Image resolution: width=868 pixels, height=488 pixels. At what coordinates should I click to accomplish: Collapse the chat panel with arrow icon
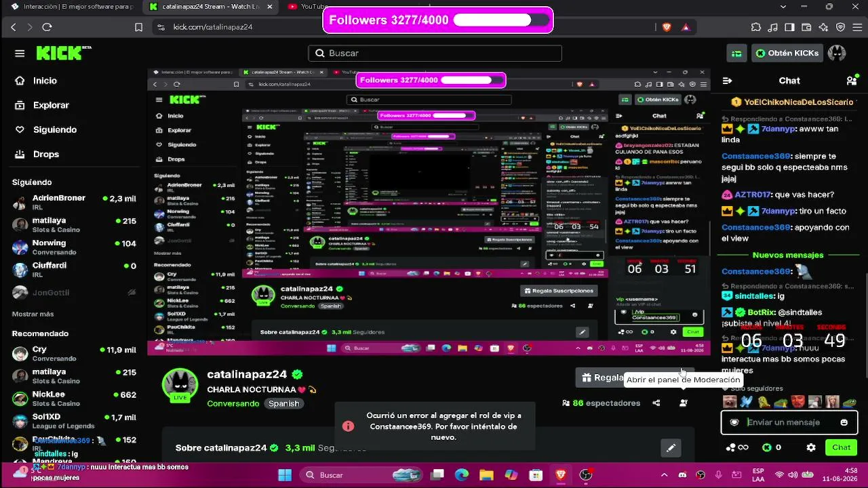tap(728, 81)
